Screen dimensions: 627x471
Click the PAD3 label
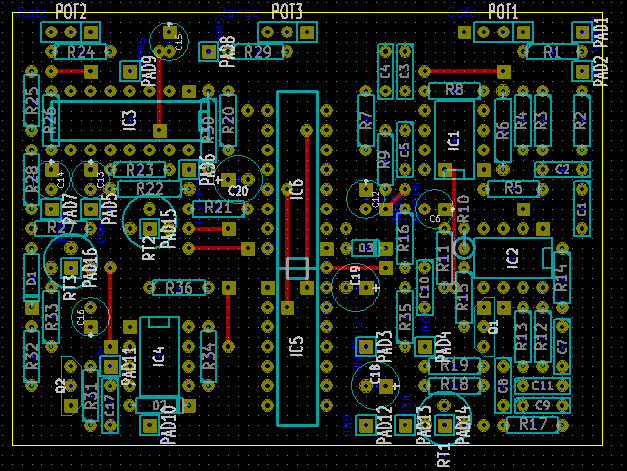pyautogui.click(x=385, y=347)
